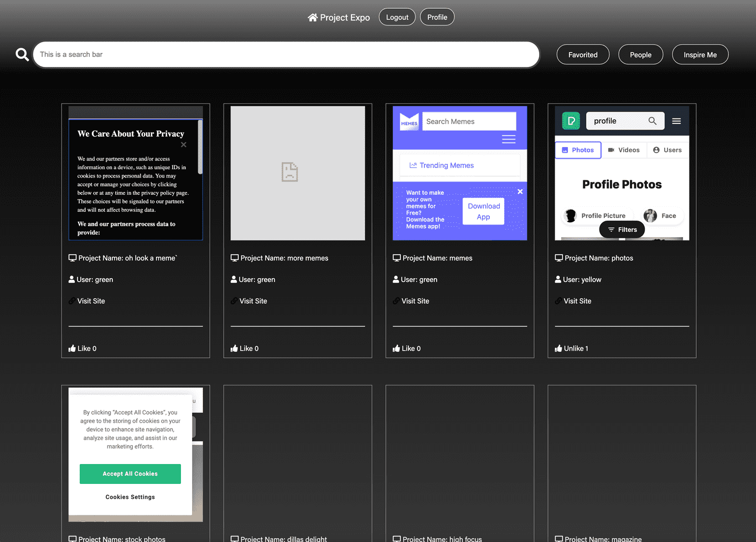
Task: Click 'User: green' on 'oh look a meme' card
Action: 95,279
